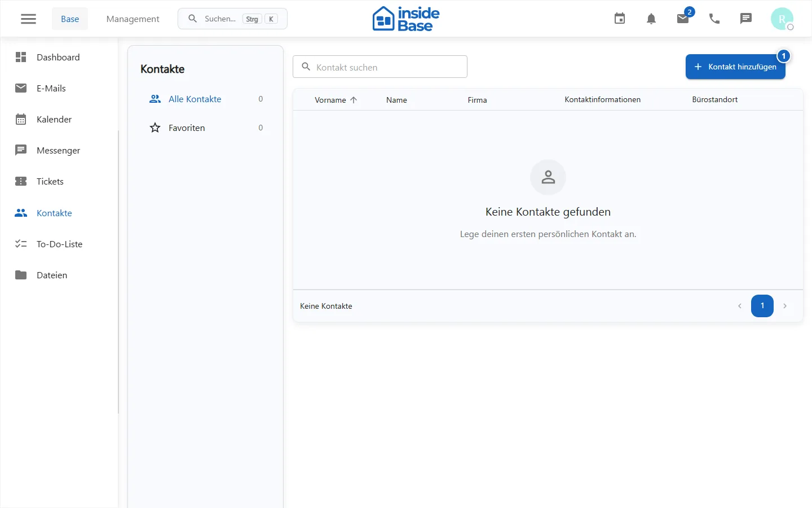
Task: Open the user avatar R menu
Action: coord(782,19)
